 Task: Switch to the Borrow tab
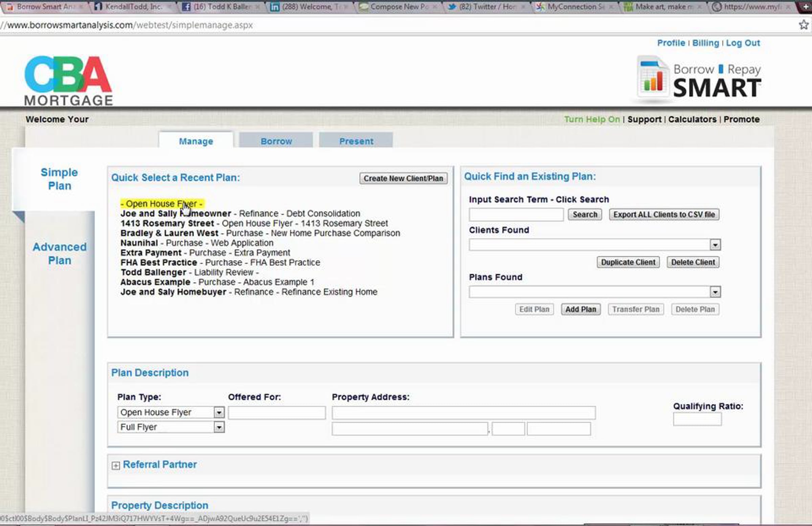276,141
